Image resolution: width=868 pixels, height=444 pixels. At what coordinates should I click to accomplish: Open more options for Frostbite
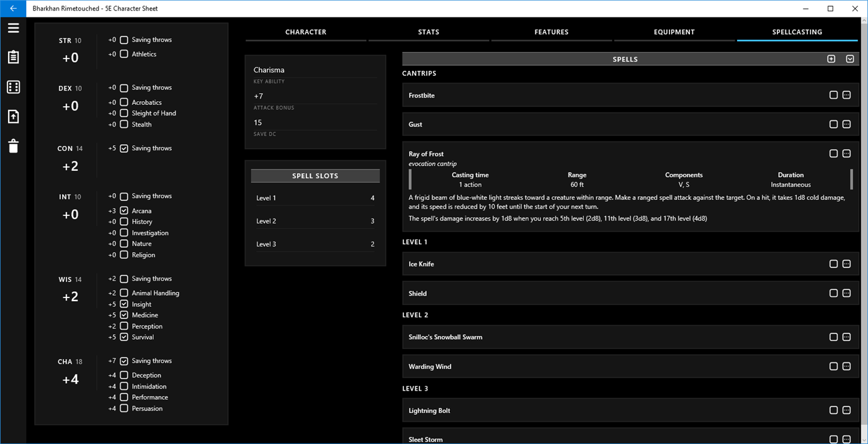coord(847,94)
